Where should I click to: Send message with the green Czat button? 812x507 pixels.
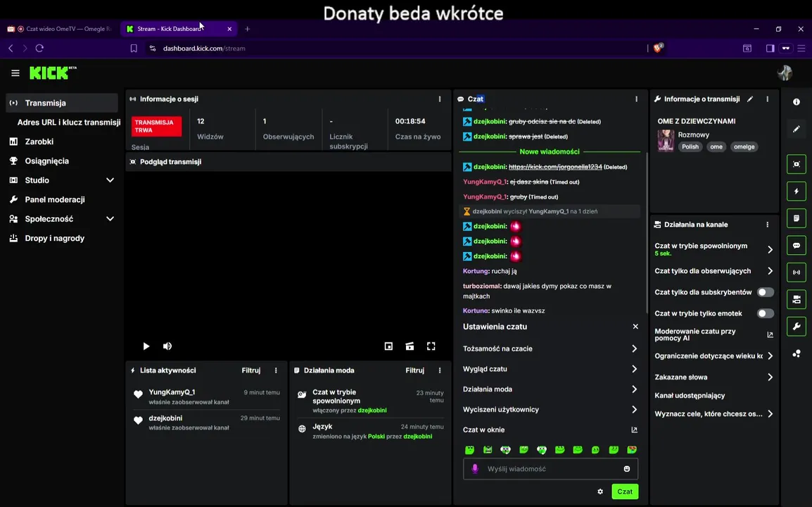[625, 492]
